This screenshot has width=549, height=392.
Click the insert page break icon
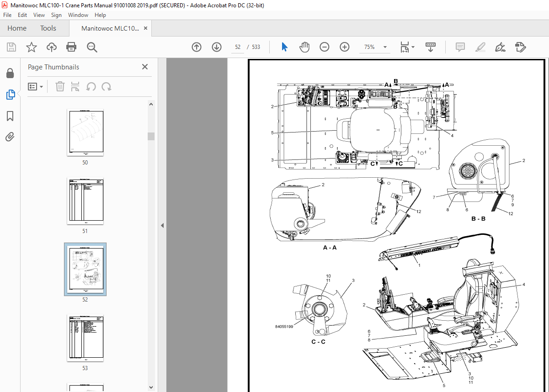[x=75, y=86]
